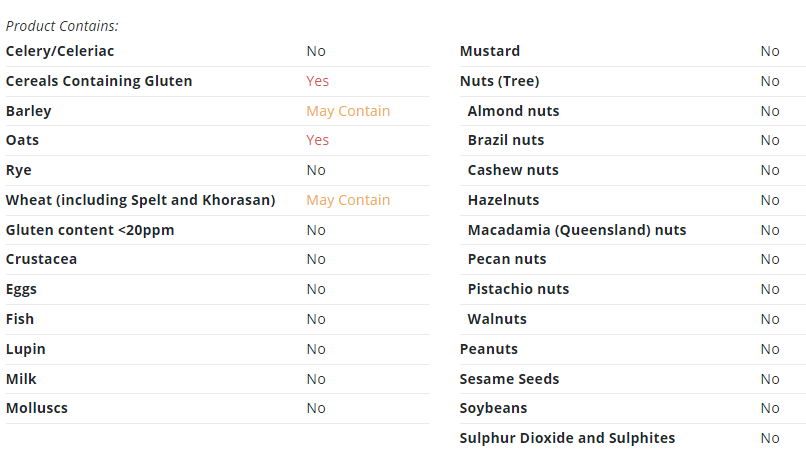The image size is (806, 453).
Task: Select the Crustacea row label
Action: (41, 259)
